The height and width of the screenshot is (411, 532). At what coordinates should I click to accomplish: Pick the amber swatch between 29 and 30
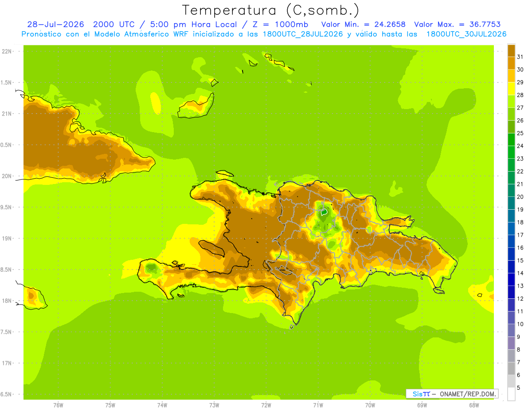(511, 76)
